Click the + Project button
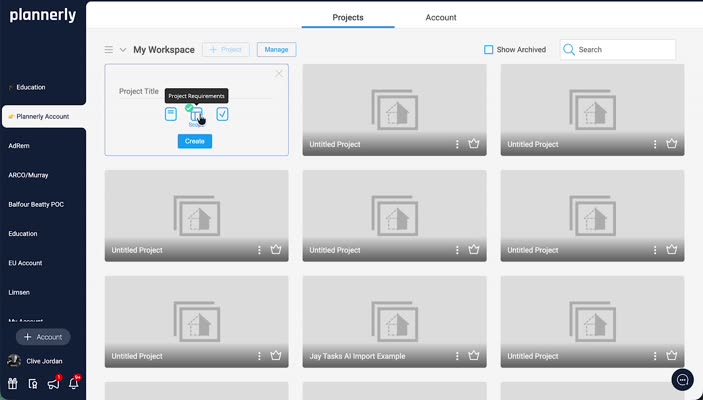Screen dimensions: 703x400 [x=226, y=49]
